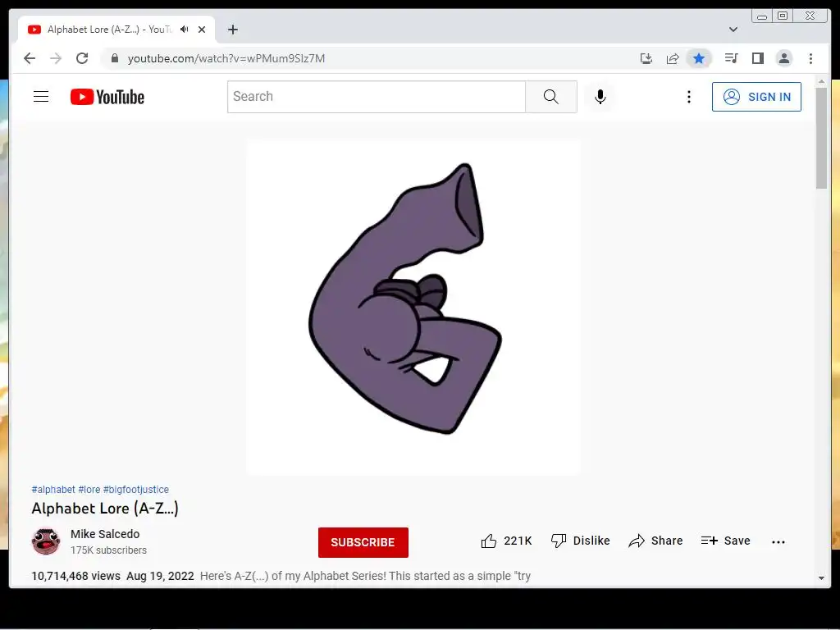
Task: Click the YouTube logo
Action: [107, 97]
